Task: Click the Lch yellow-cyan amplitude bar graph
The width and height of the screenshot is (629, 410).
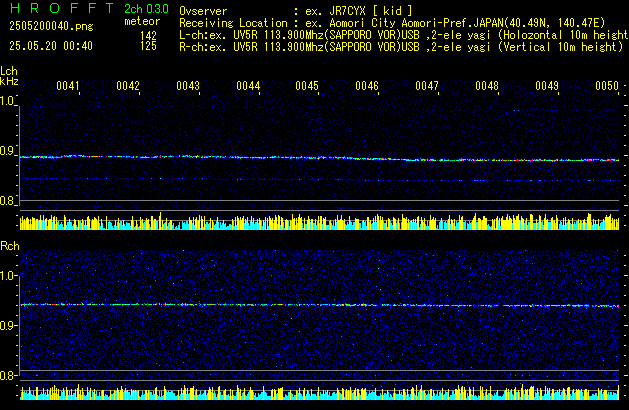Action: pos(320,221)
